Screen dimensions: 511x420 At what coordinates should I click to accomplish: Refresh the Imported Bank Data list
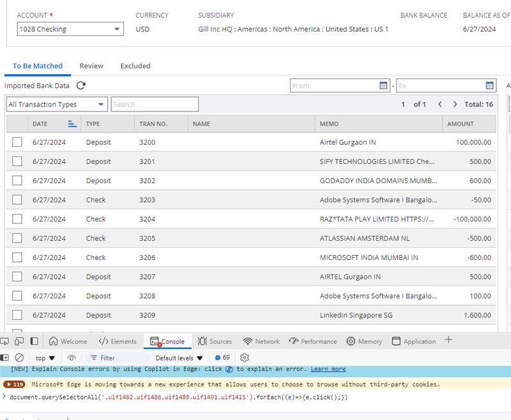[x=81, y=86]
